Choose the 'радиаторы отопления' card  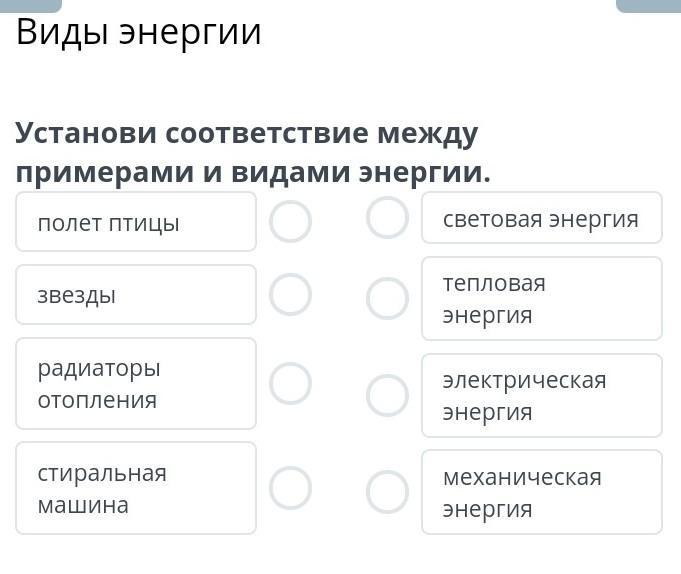(136, 384)
